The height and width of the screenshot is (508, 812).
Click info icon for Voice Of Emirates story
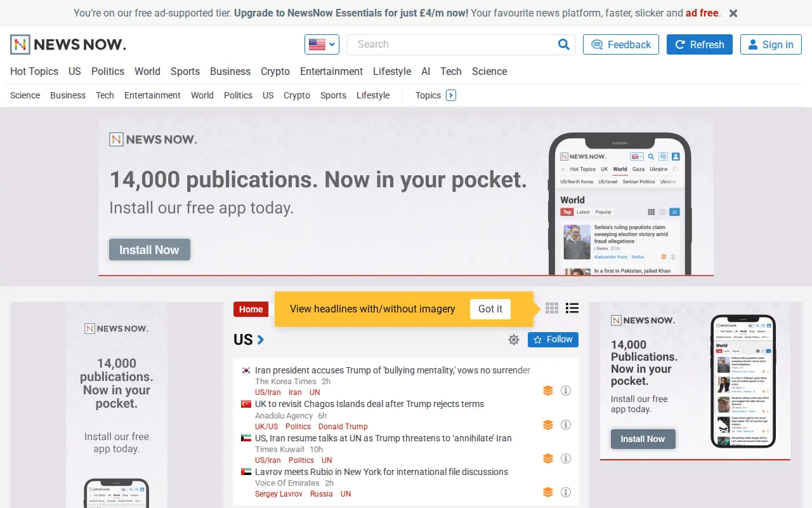pyautogui.click(x=566, y=492)
